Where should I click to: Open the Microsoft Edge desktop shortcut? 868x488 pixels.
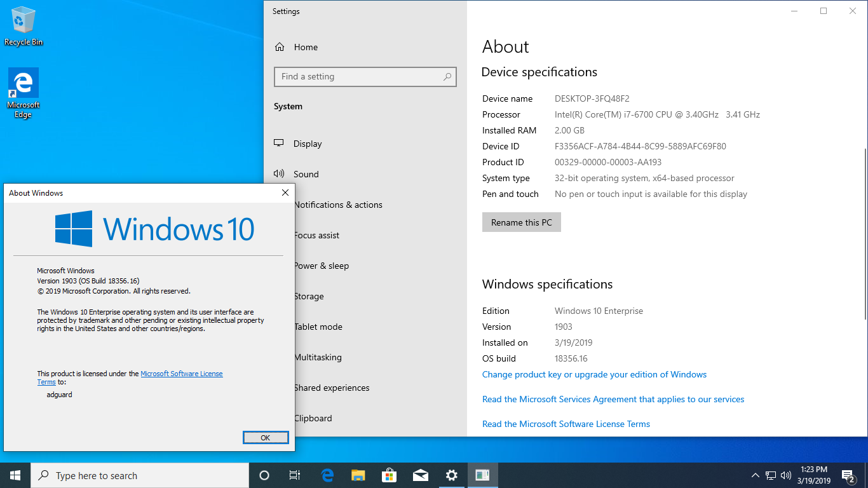24,93
